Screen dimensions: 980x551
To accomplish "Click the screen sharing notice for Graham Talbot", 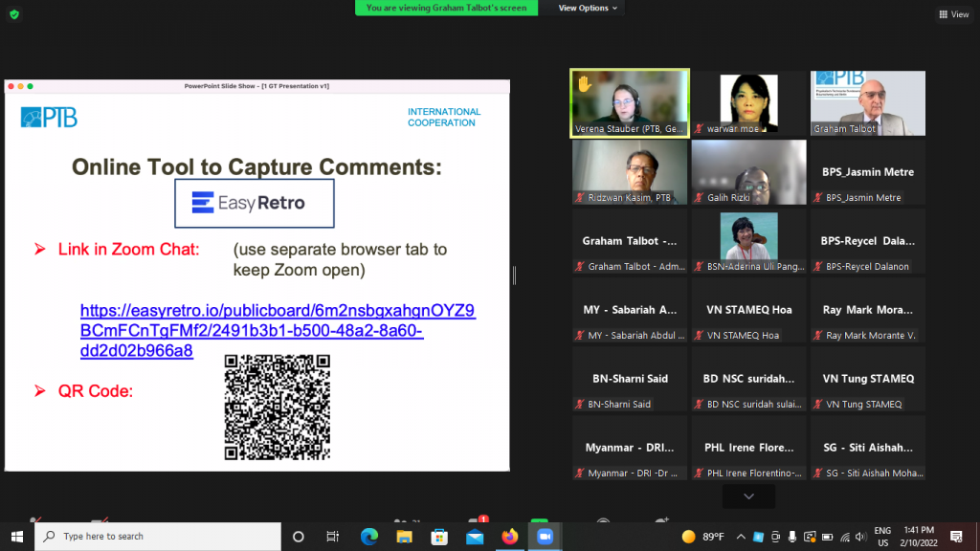I will pyautogui.click(x=446, y=8).
